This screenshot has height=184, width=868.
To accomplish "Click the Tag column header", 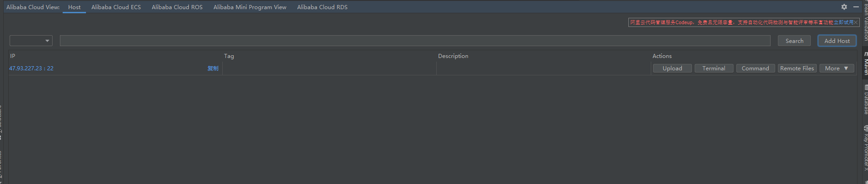I will coord(329,56).
